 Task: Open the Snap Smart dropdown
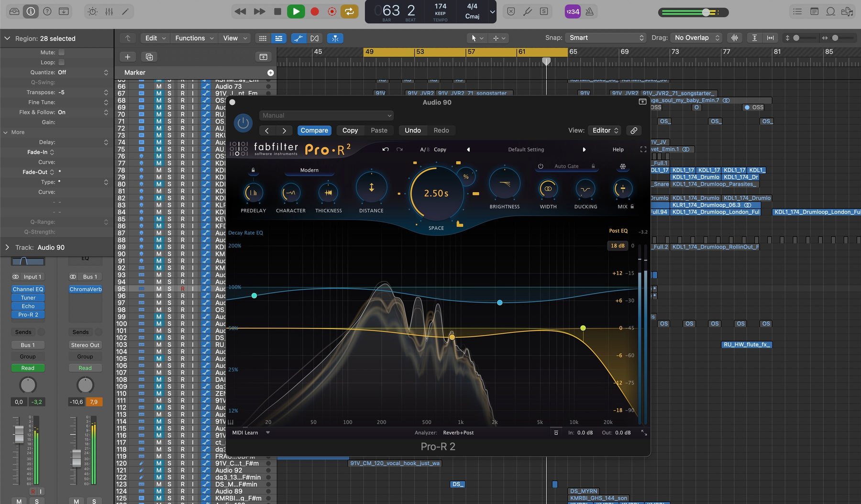pyautogui.click(x=606, y=38)
